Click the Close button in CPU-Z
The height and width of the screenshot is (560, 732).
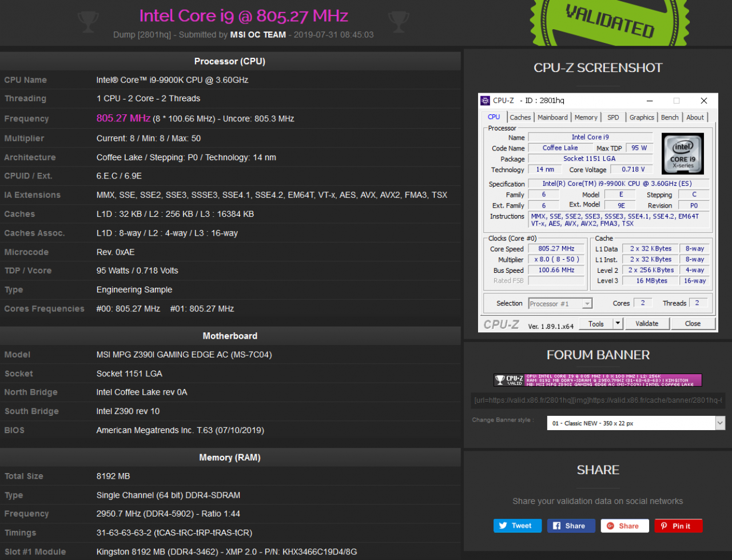click(x=693, y=323)
